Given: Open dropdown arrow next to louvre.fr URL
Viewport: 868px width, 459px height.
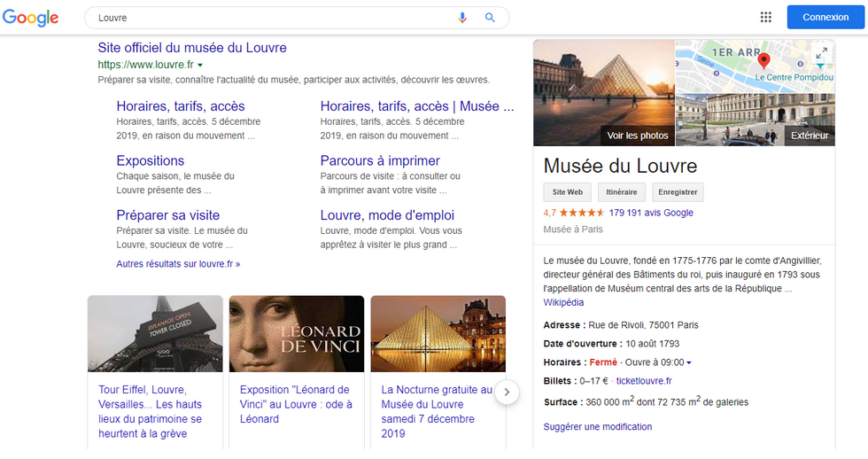Looking at the screenshot, I should pos(200,66).
